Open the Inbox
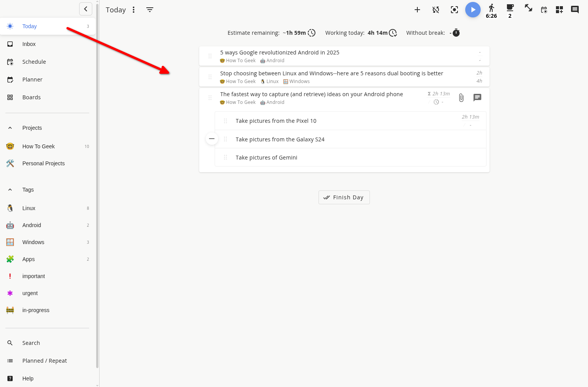 (x=48, y=44)
